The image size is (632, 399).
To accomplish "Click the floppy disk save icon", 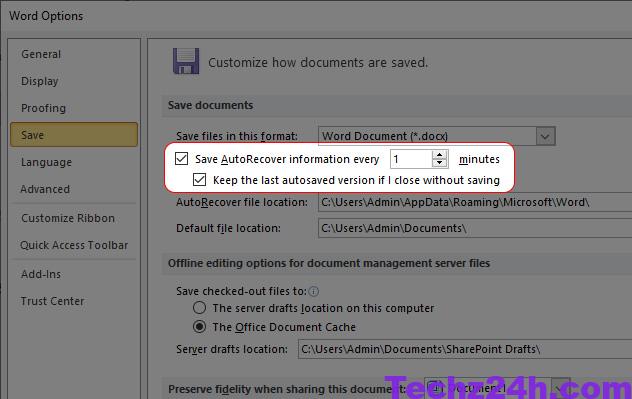I will (x=186, y=61).
